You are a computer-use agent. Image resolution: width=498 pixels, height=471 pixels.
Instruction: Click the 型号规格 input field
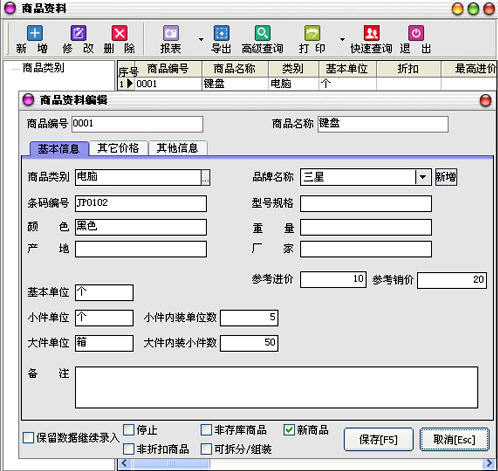tap(366, 203)
